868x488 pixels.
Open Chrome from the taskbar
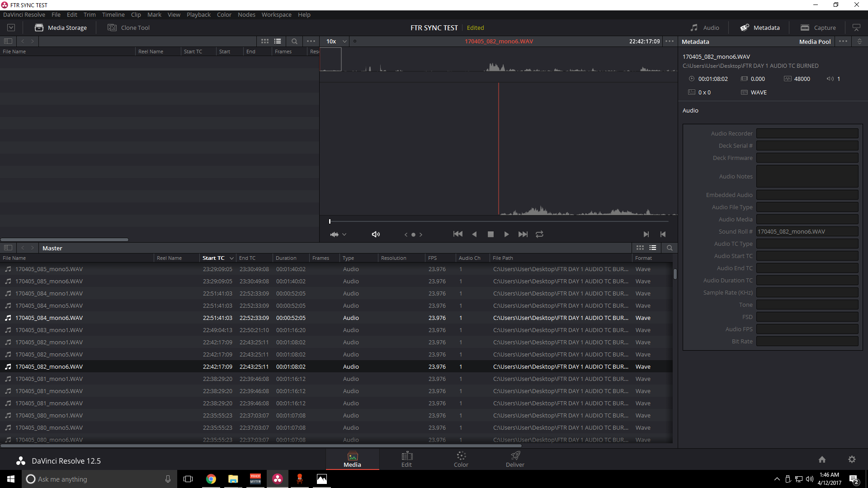click(211, 479)
